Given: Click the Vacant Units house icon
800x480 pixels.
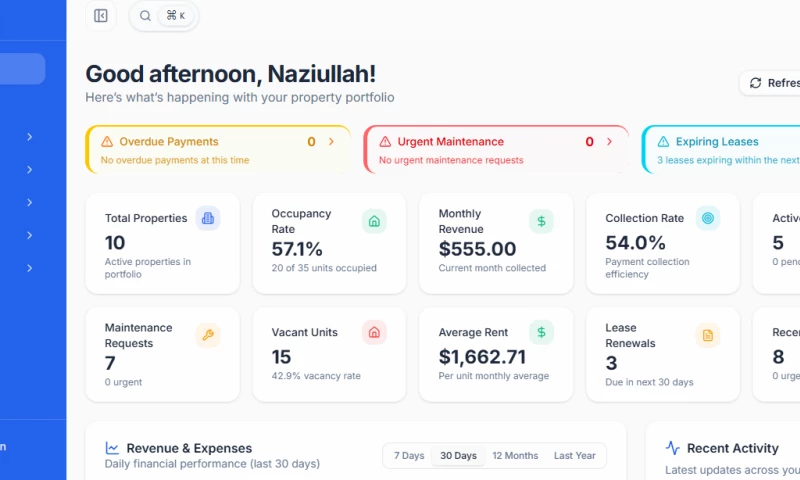Looking at the screenshot, I should [374, 333].
